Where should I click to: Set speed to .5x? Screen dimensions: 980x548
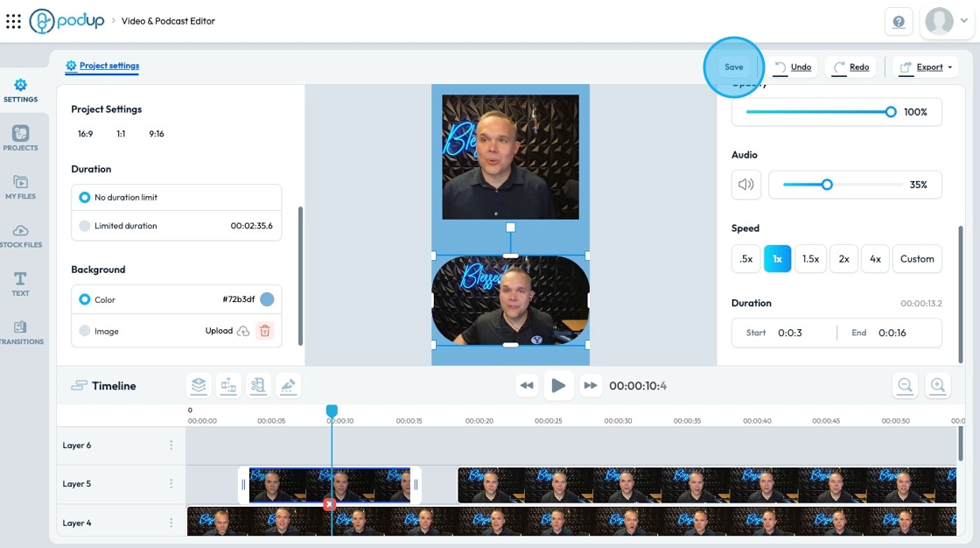[x=745, y=259]
